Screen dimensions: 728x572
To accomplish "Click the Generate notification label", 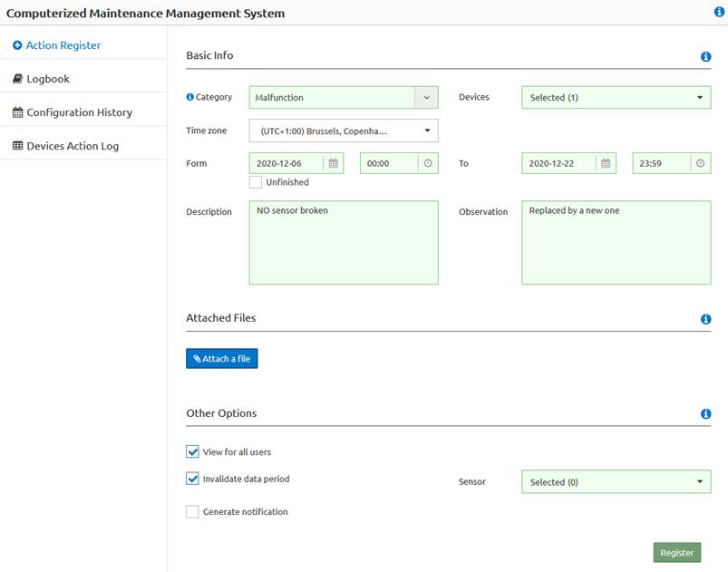I will (245, 511).
